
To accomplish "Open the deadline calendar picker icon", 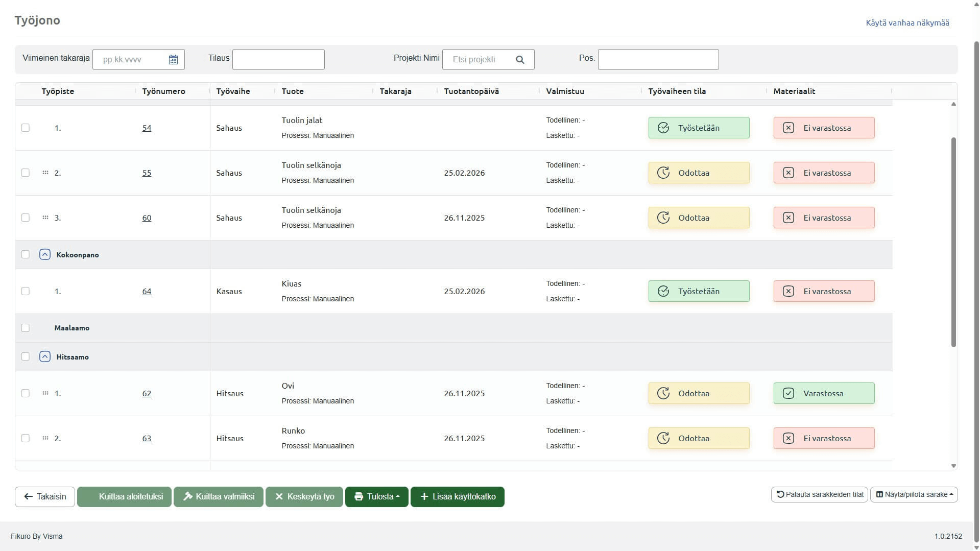I will [173, 60].
